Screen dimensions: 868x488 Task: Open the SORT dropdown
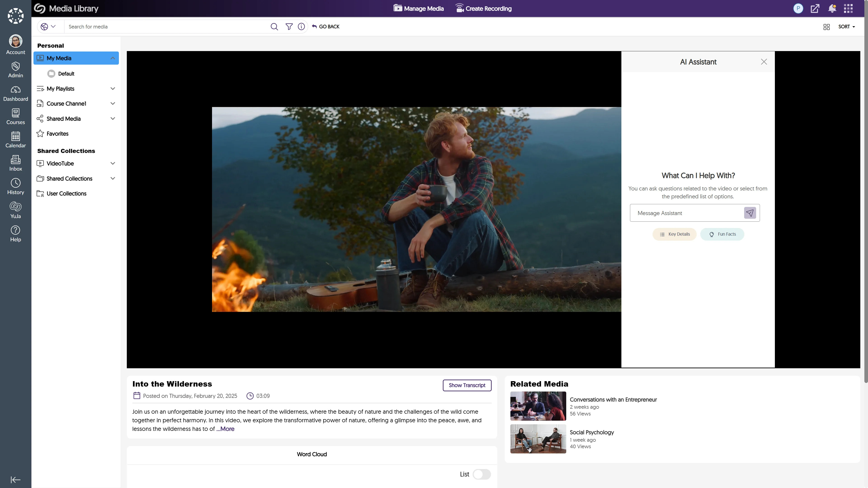(x=847, y=27)
